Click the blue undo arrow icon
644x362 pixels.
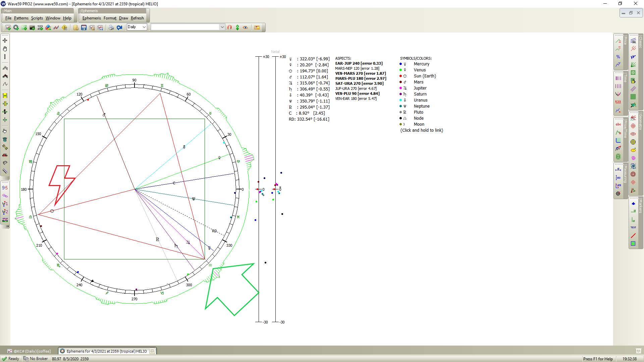[119, 27]
